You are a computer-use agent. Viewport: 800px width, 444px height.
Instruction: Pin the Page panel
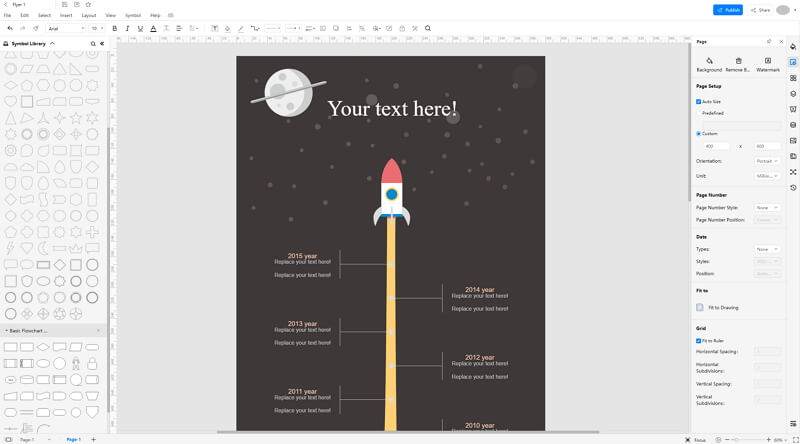coord(769,41)
